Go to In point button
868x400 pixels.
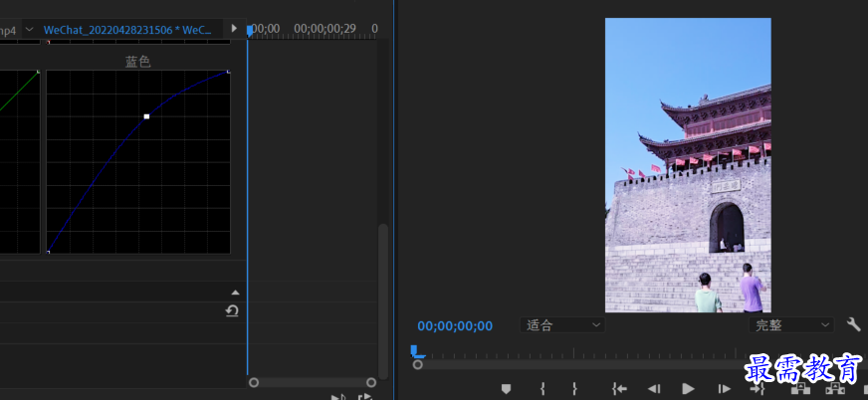click(619, 389)
